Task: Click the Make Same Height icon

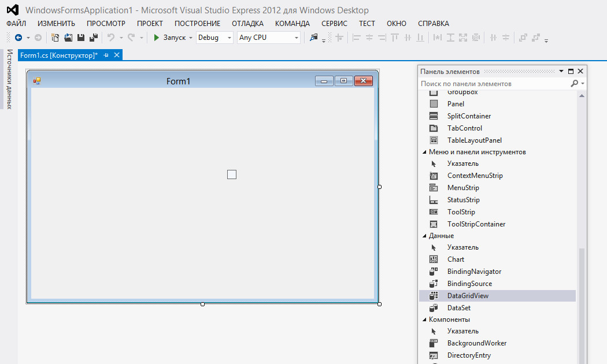Action: pos(450,38)
